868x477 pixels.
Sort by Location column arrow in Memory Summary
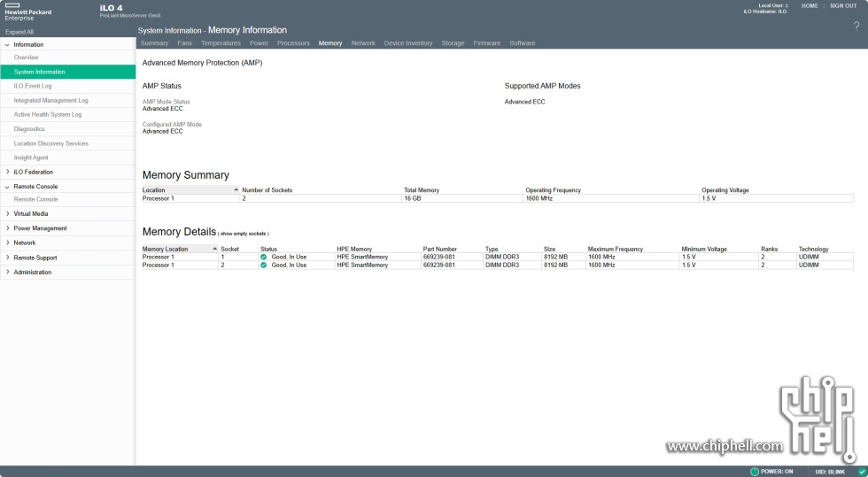click(x=236, y=189)
